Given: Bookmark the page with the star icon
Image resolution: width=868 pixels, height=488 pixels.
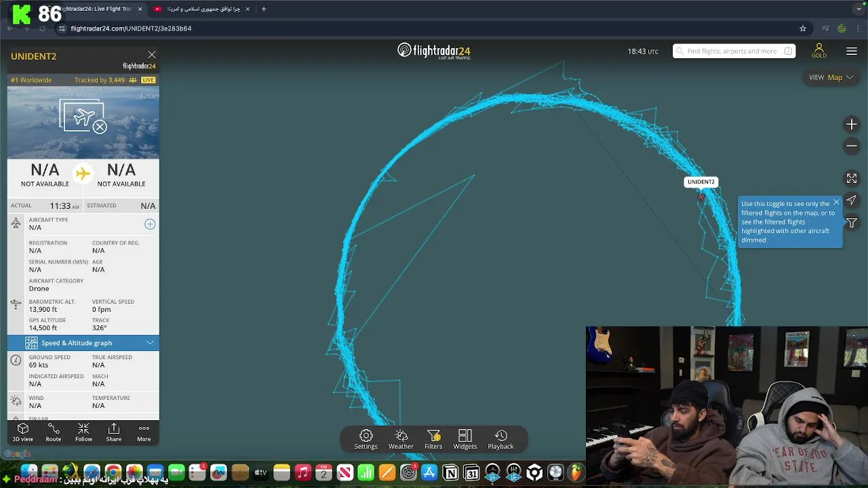Looking at the screenshot, I should (x=803, y=28).
